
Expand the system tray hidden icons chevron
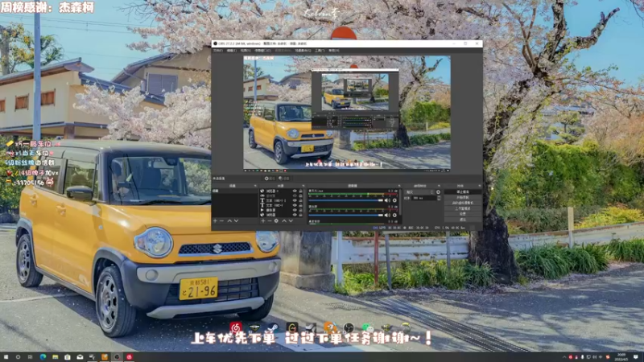(564, 356)
